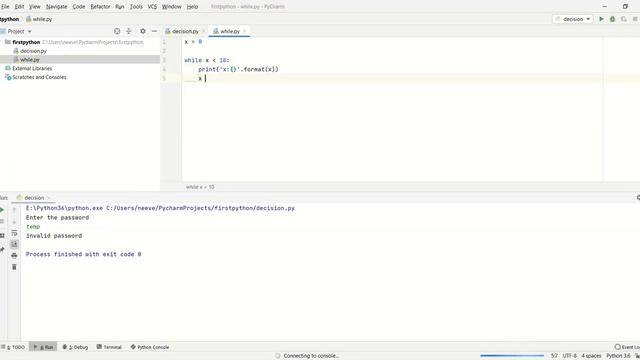Open the Tools menu
The image size is (640, 360).
click(136, 7)
